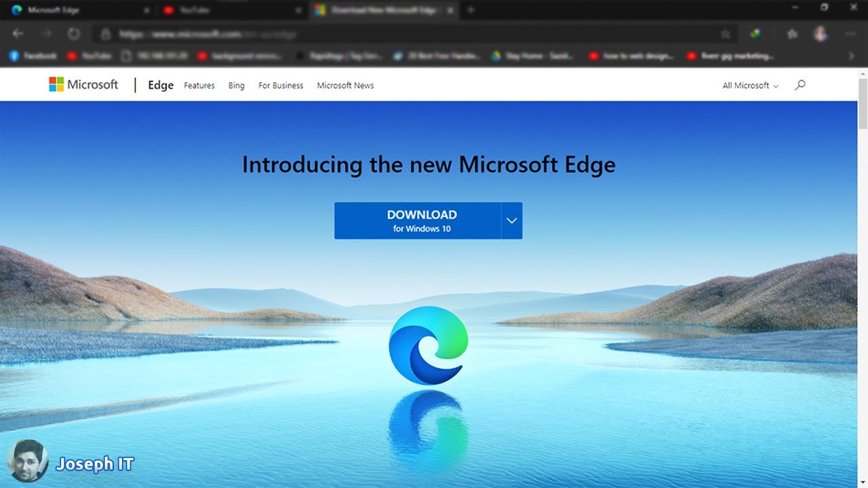Image resolution: width=868 pixels, height=488 pixels.
Task: Open the IP address bookmark with the page icon
Action: coord(155,56)
